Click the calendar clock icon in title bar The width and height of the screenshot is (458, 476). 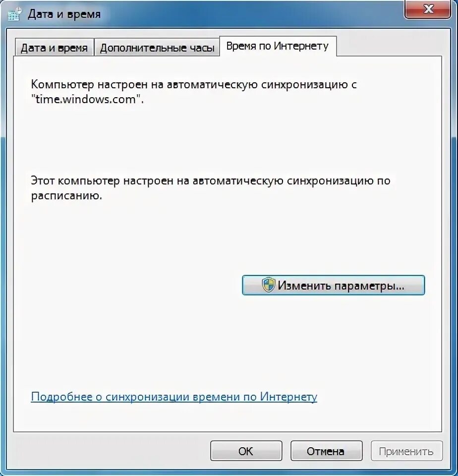(14, 14)
